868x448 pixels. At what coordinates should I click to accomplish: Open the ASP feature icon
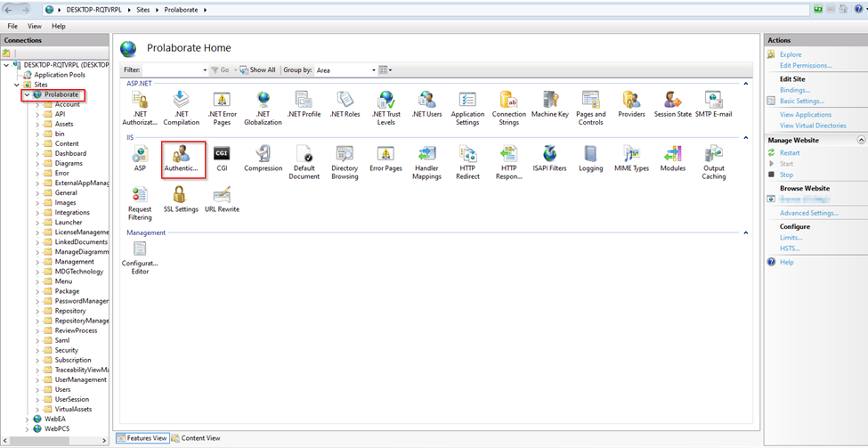click(x=140, y=159)
